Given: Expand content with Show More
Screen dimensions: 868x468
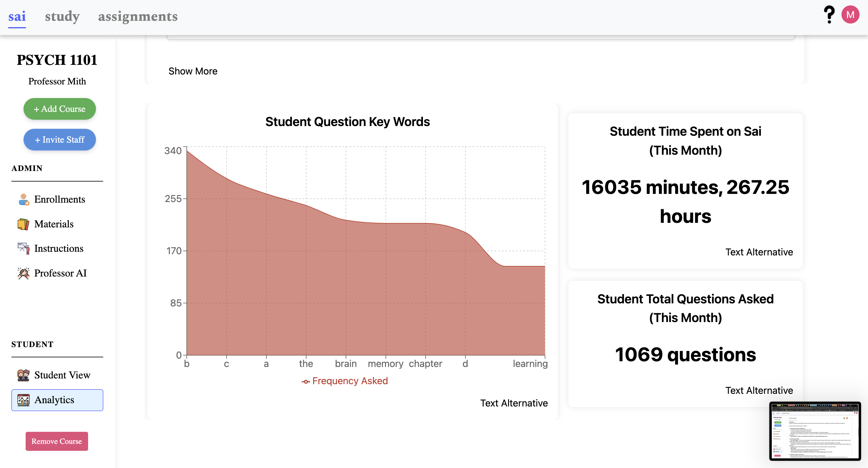Looking at the screenshot, I should (x=193, y=71).
